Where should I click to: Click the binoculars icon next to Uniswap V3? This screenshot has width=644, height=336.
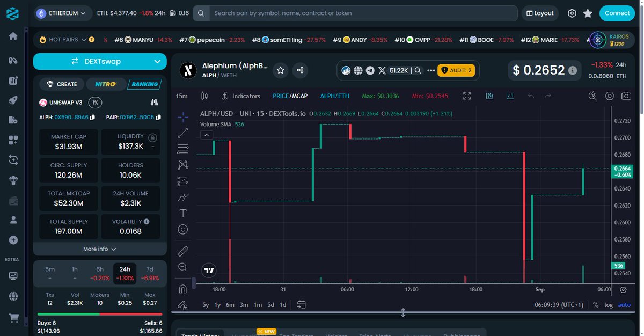point(155,102)
